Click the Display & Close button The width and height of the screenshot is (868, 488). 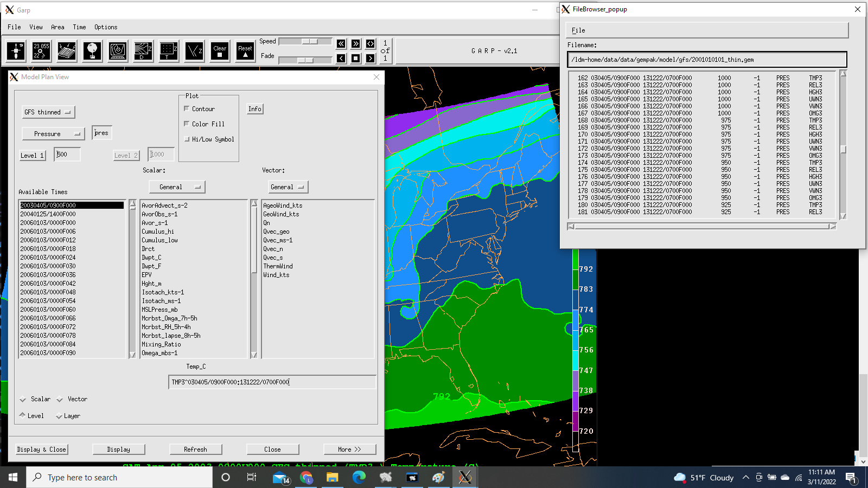[42, 450]
